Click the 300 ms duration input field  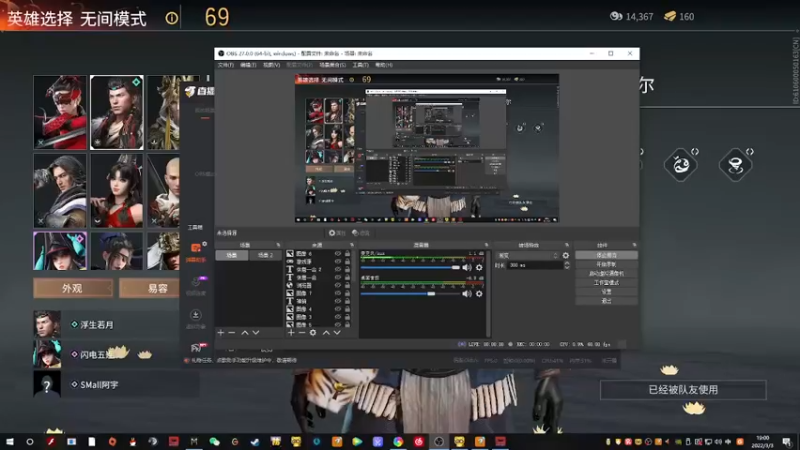[x=535, y=265]
